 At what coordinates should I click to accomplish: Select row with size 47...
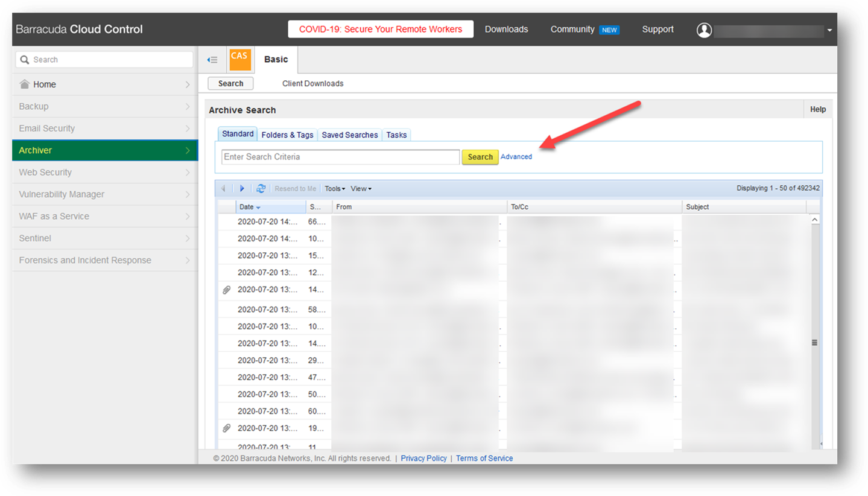(514, 377)
